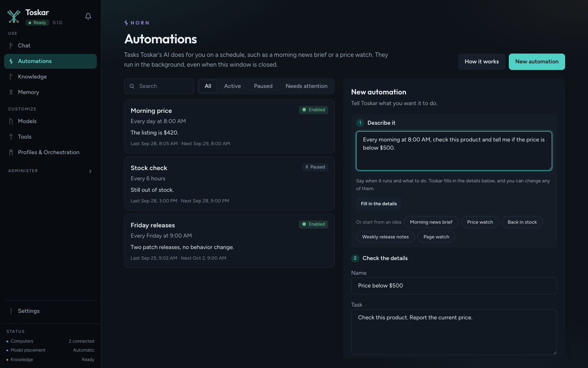The width and height of the screenshot is (588, 368).
Task: Toggle the Stock check Paused badge
Action: coord(315,167)
